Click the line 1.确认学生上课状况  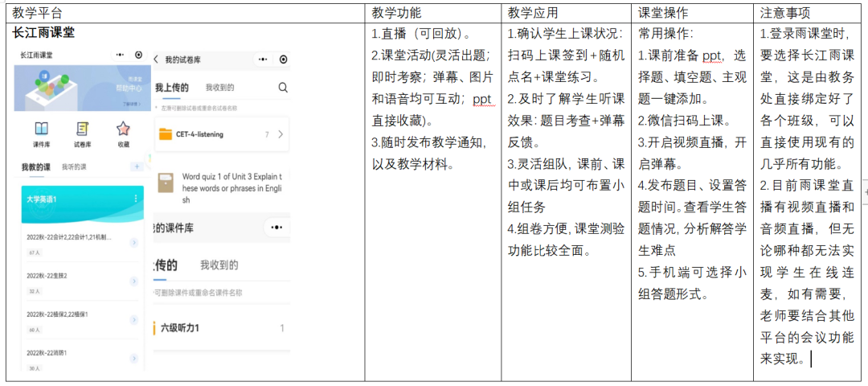565,34
